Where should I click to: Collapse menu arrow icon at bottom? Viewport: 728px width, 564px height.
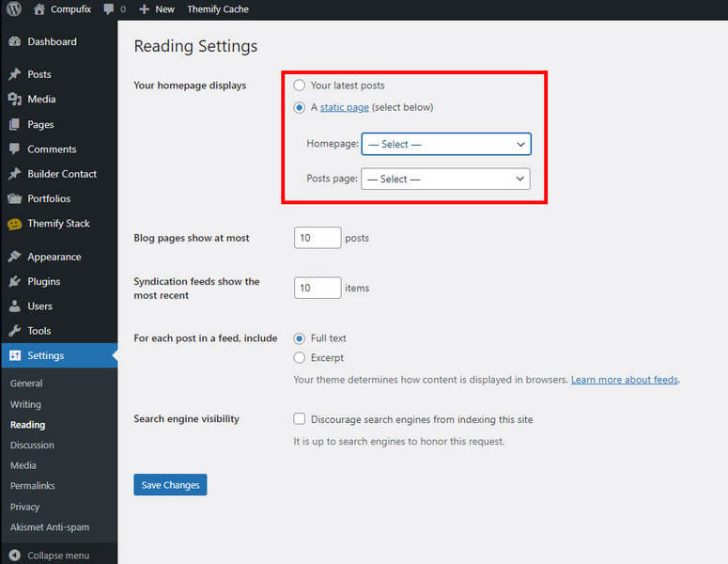pyautogui.click(x=14, y=556)
